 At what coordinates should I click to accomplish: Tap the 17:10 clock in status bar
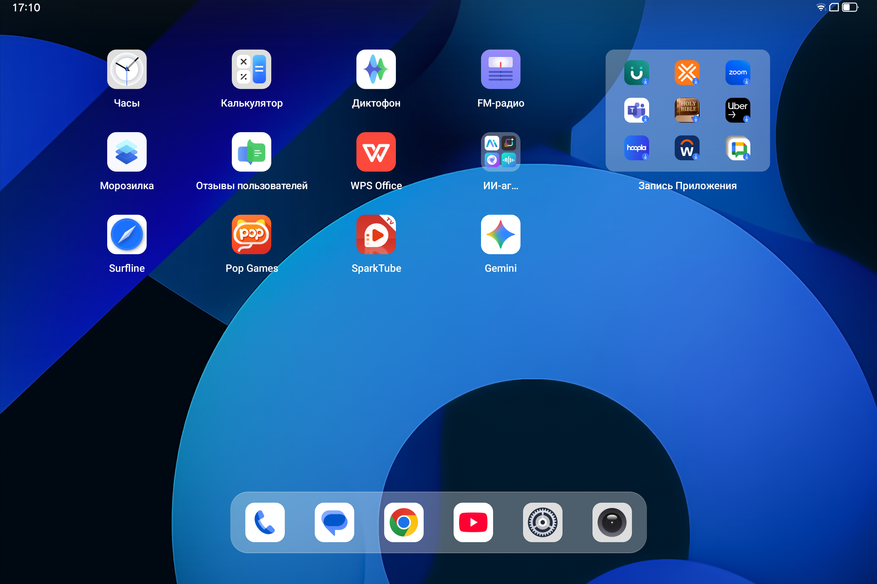26,8
